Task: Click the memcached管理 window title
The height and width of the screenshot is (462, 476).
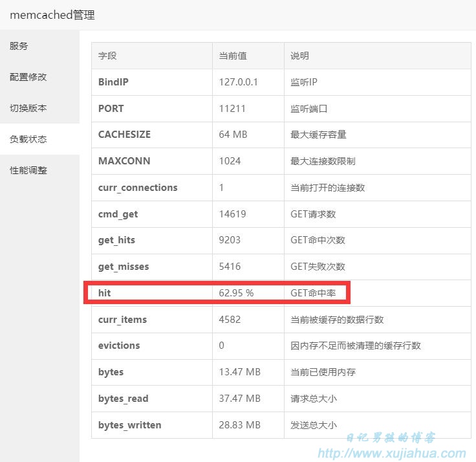Action: point(52,15)
